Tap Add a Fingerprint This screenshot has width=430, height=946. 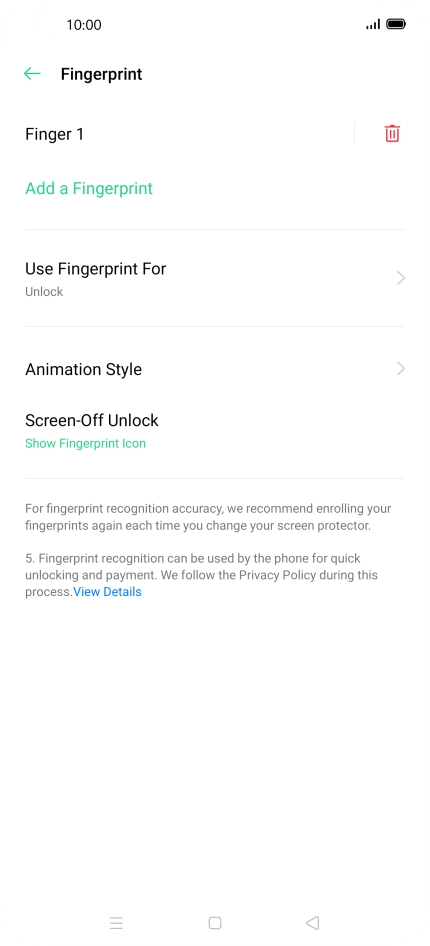89,188
